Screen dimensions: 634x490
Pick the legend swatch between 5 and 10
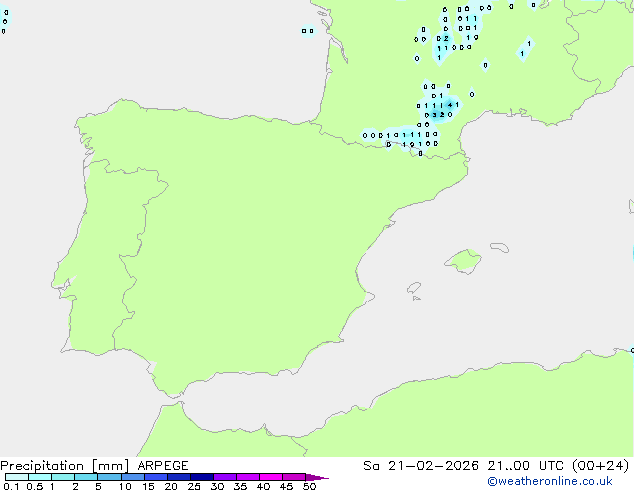point(109,477)
